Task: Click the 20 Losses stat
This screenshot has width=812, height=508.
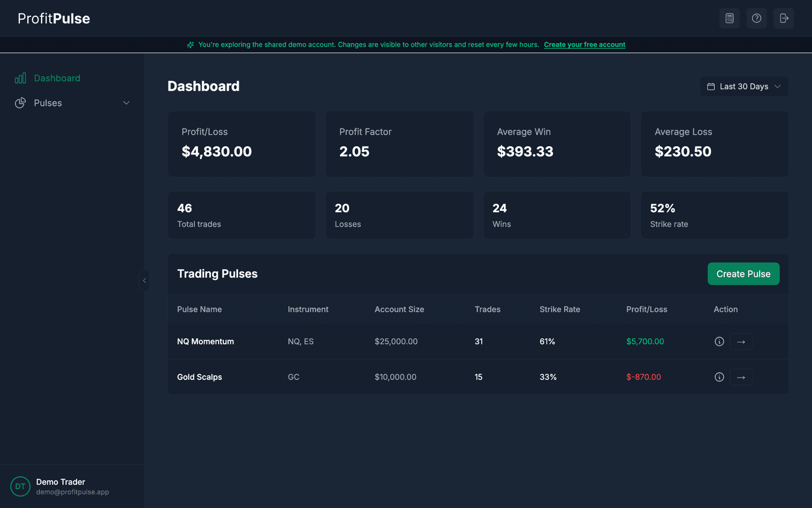Action: 399,215
